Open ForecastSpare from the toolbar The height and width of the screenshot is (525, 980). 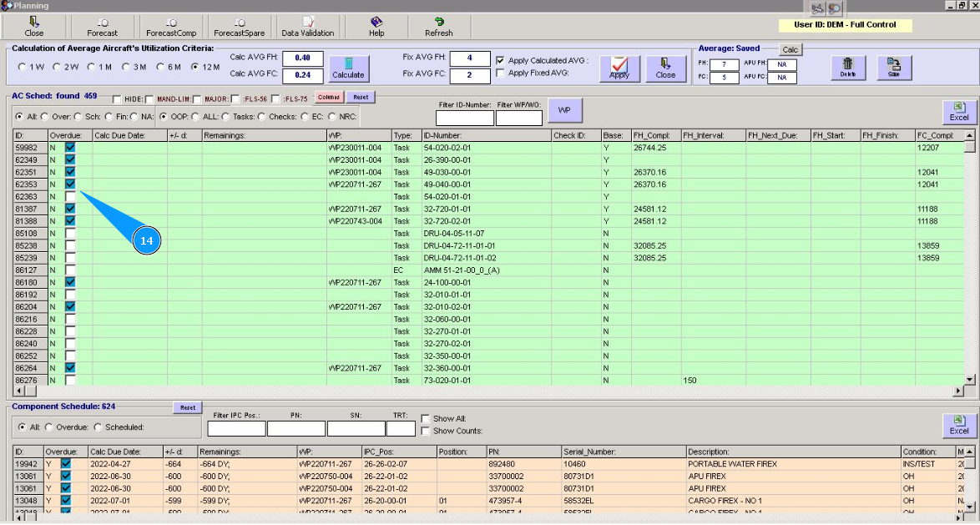pyautogui.click(x=239, y=27)
